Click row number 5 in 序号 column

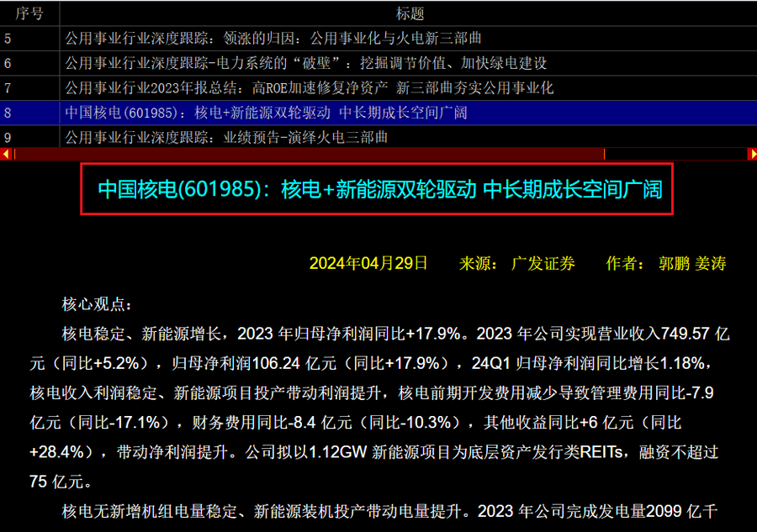tap(8, 38)
